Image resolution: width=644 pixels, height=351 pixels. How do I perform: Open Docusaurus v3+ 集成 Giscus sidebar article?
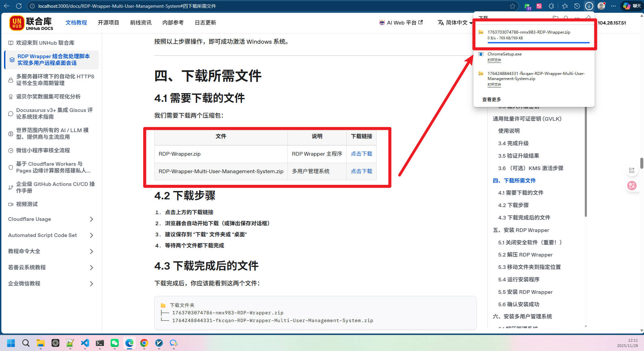point(51,113)
